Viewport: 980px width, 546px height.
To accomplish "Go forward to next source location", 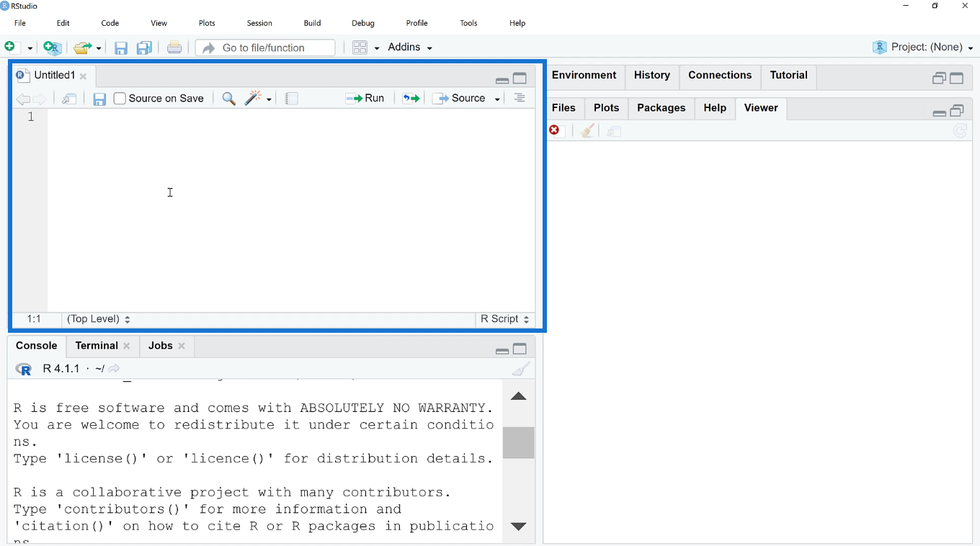I will click(x=40, y=99).
